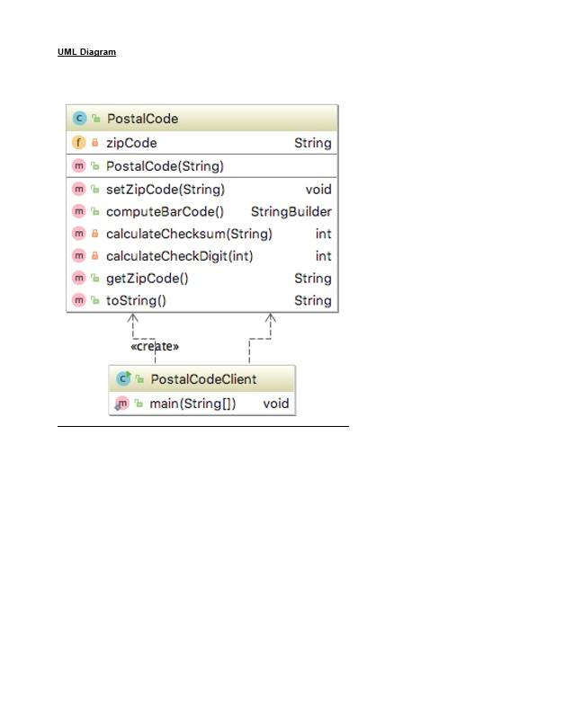Click the field icon next to zipCode
This screenshot has height=728, width=573.
[x=79, y=143]
